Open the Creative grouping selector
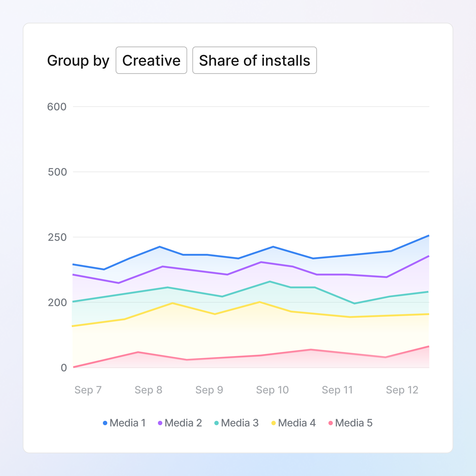This screenshot has height=476, width=476. (x=151, y=60)
